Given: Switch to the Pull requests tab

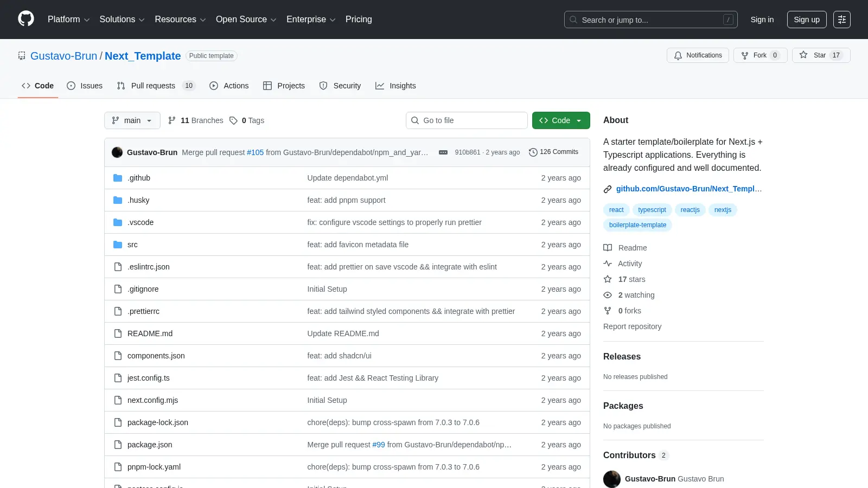Looking at the screenshot, I should (x=156, y=86).
